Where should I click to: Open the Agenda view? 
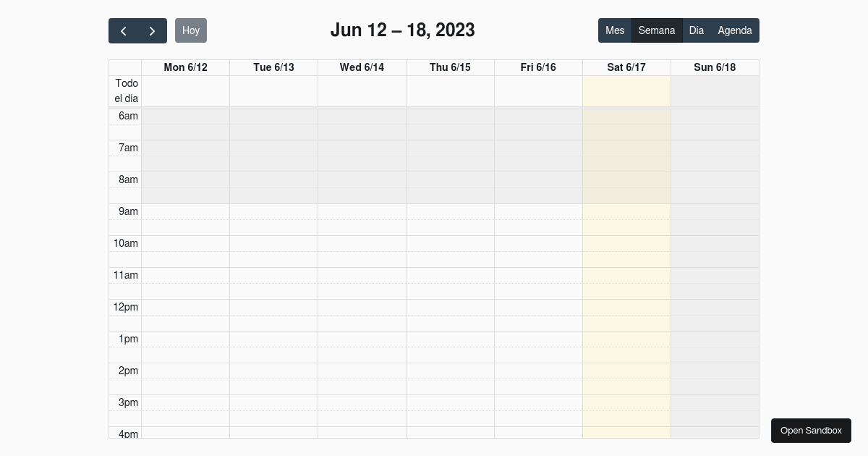[735, 30]
